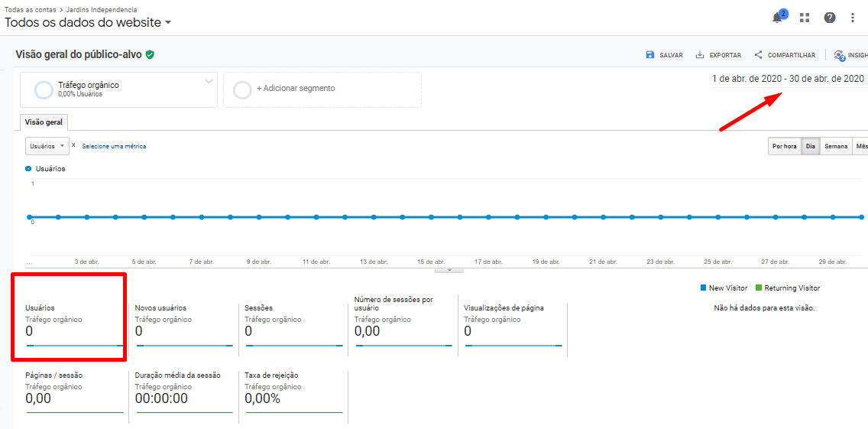Click the Exportar download icon
The image size is (868, 429).
coord(700,55)
